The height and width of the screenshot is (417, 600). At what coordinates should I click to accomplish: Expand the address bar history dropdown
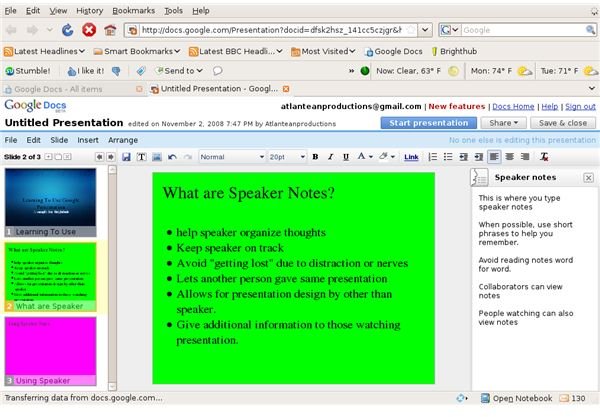coord(425,30)
